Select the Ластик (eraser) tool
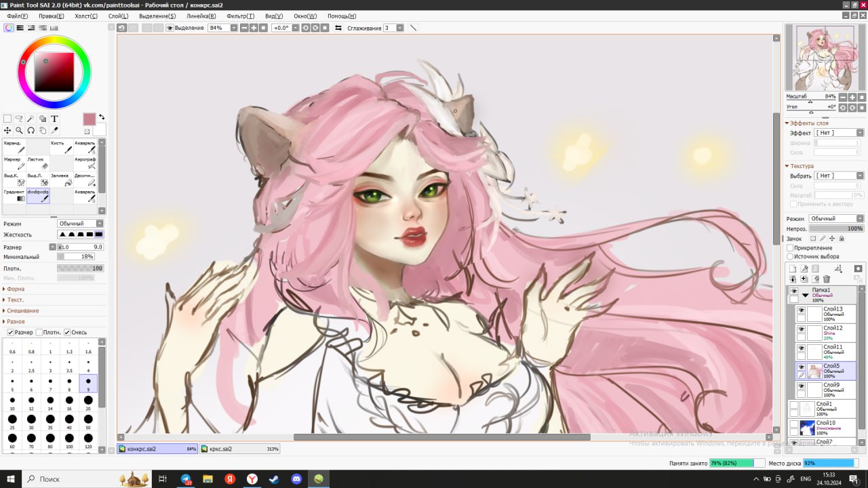 click(39, 163)
